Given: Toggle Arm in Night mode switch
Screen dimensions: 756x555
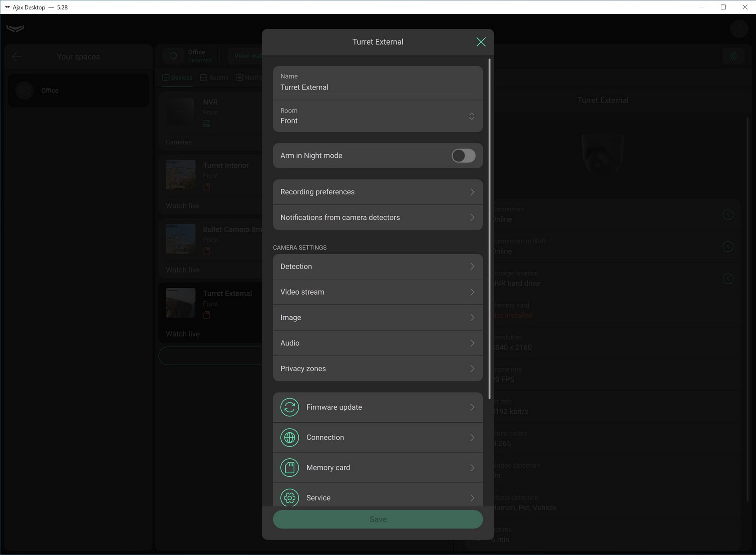Looking at the screenshot, I should (463, 156).
